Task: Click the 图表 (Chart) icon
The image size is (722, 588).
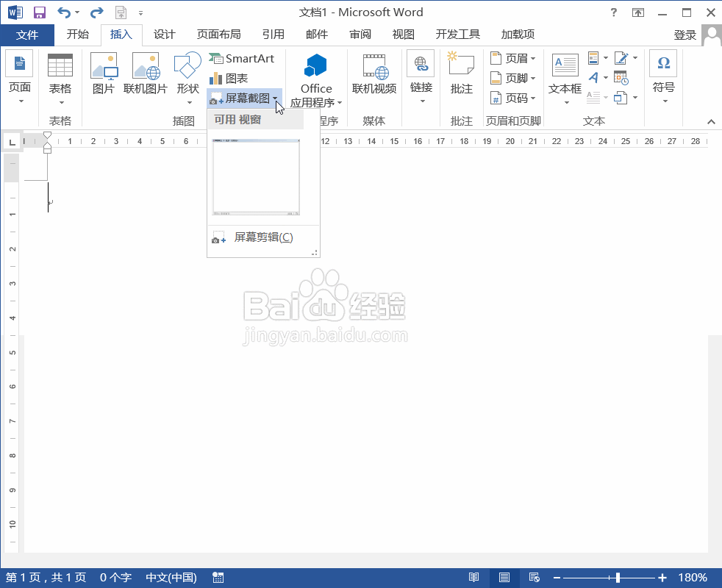Action: click(x=229, y=78)
